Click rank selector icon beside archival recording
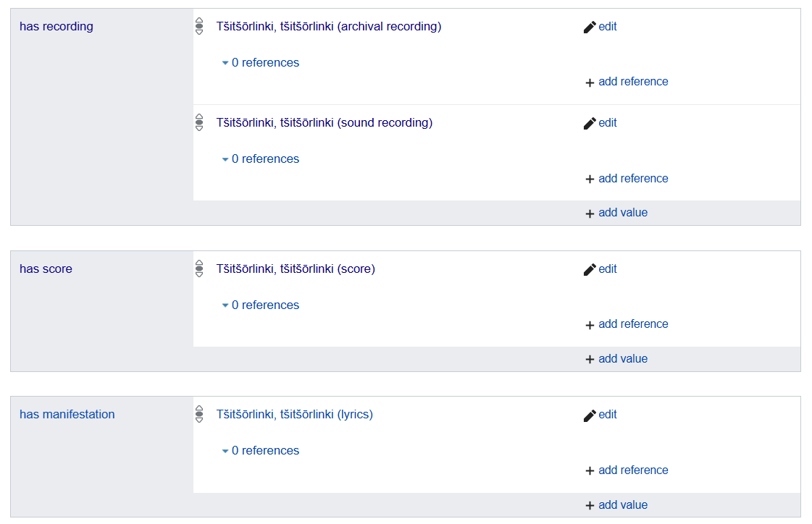The image size is (812, 524). coord(199,26)
